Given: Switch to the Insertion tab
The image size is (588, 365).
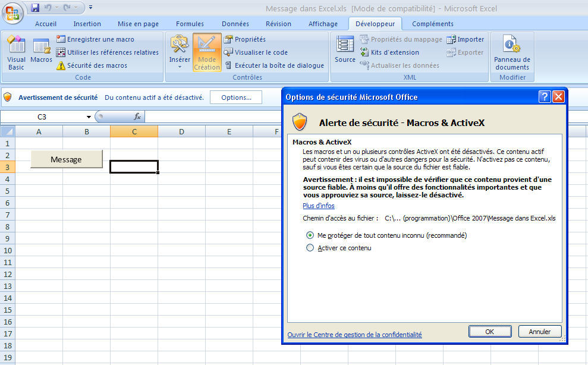Looking at the screenshot, I should 87,24.
